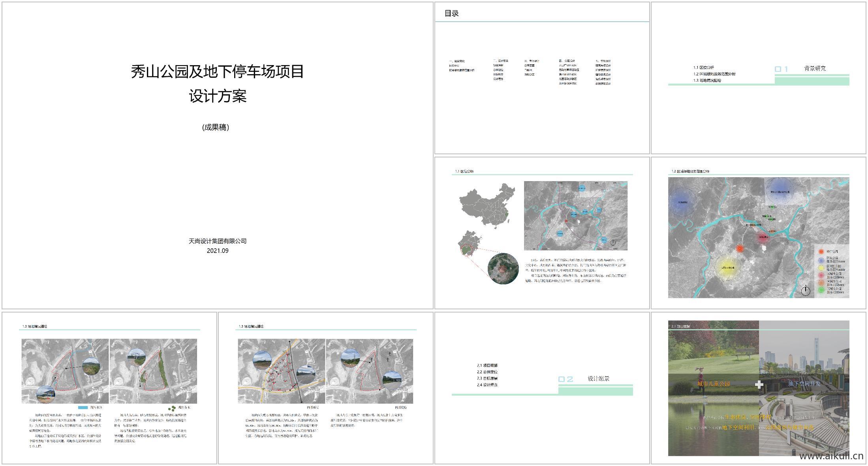The width and height of the screenshot is (868, 466).
Task: Open the '一、背景研究' column in the 目录
Action: point(457,61)
